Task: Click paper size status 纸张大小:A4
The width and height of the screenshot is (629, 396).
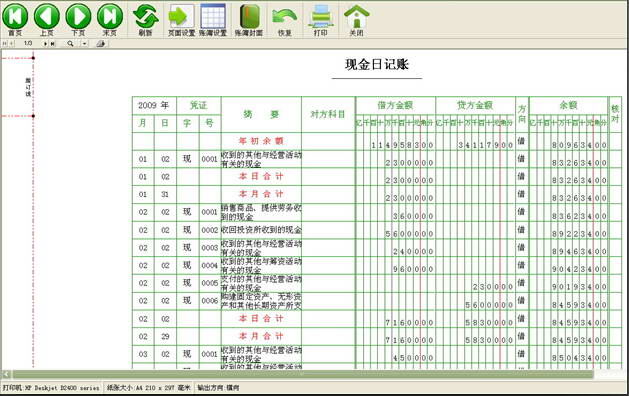Action: pos(148,388)
